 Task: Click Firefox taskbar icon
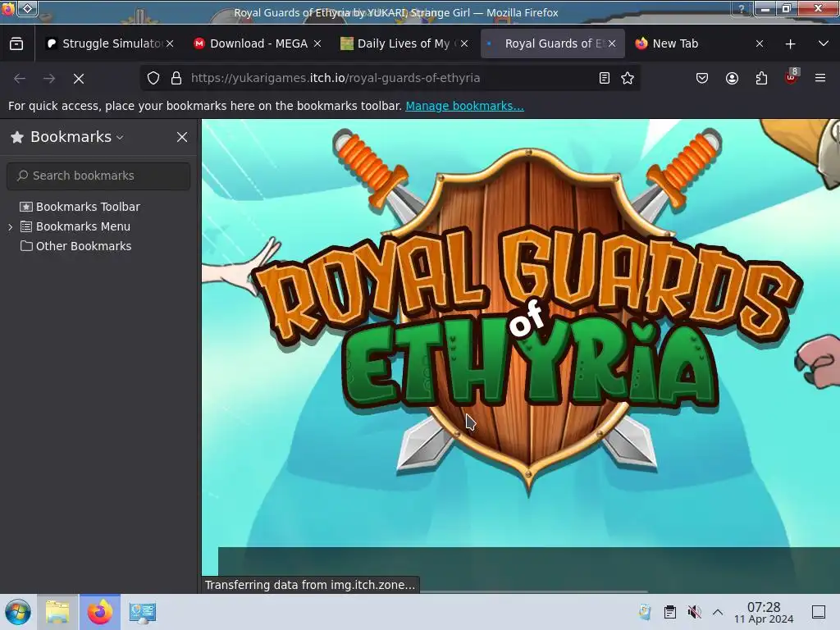[x=100, y=612]
